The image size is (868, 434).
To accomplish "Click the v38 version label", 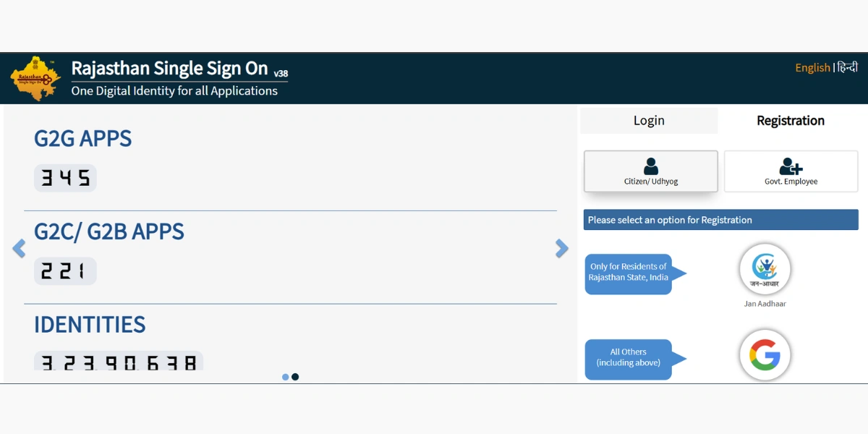I will pyautogui.click(x=281, y=73).
